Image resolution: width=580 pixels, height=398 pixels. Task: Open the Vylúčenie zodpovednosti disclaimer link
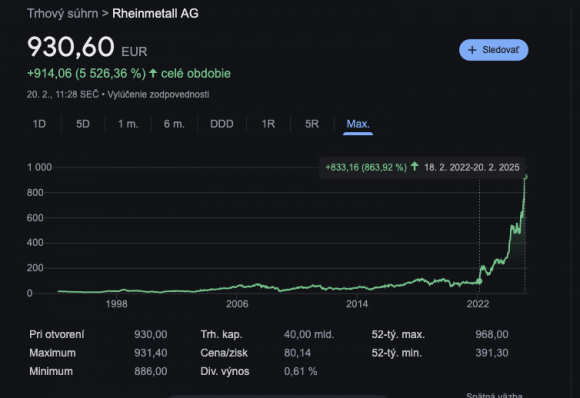158,94
